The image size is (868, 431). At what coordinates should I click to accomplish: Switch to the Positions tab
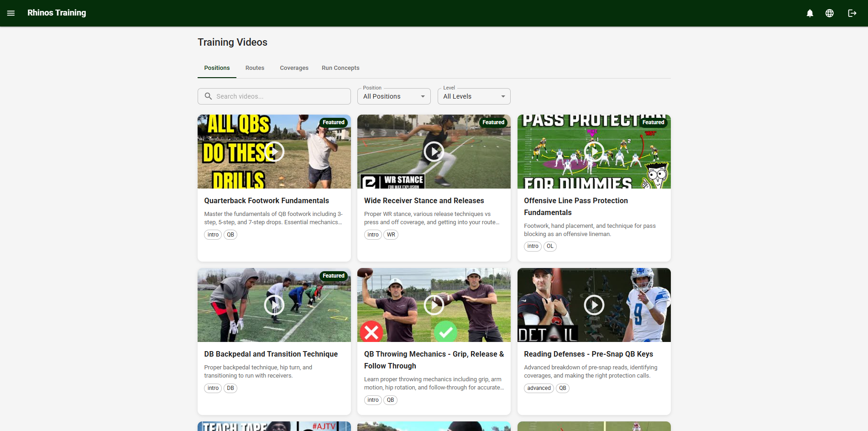tap(217, 68)
